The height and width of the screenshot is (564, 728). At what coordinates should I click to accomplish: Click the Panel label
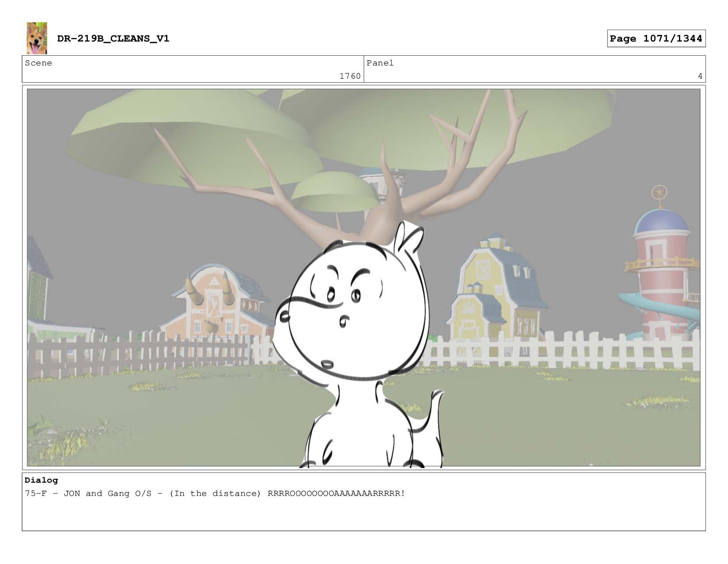point(380,63)
